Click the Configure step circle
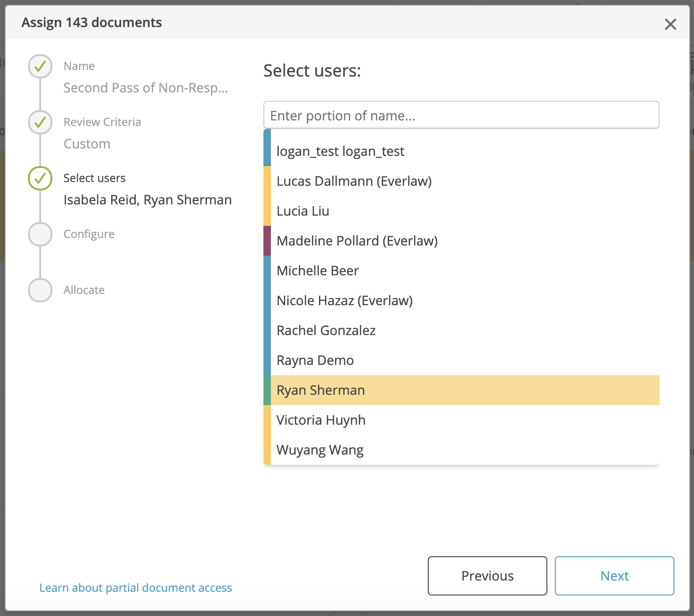The height and width of the screenshot is (616, 694). [40, 234]
